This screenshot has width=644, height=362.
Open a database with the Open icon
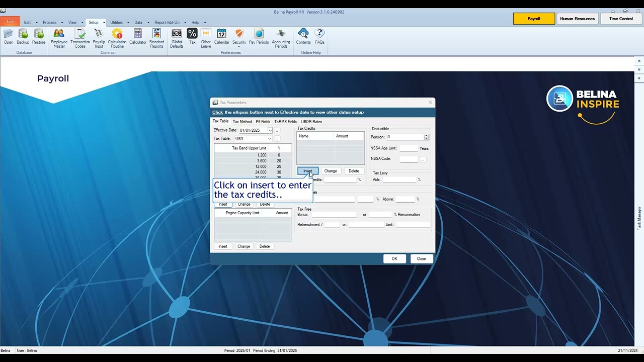[x=9, y=37]
